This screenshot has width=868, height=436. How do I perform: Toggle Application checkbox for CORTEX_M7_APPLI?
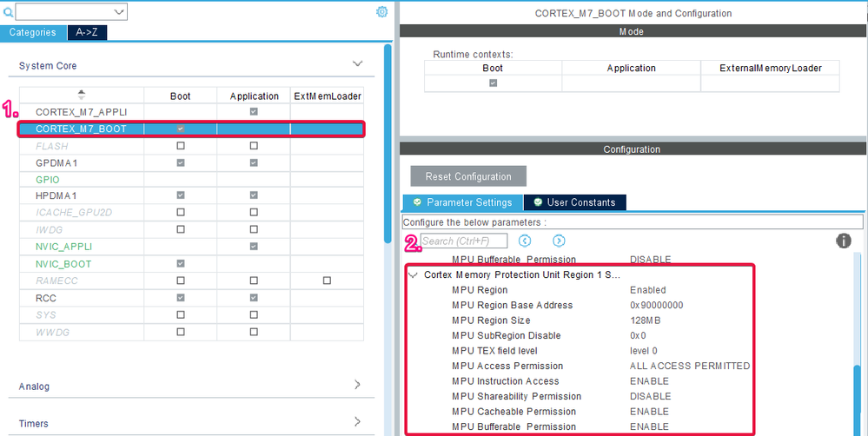254,112
